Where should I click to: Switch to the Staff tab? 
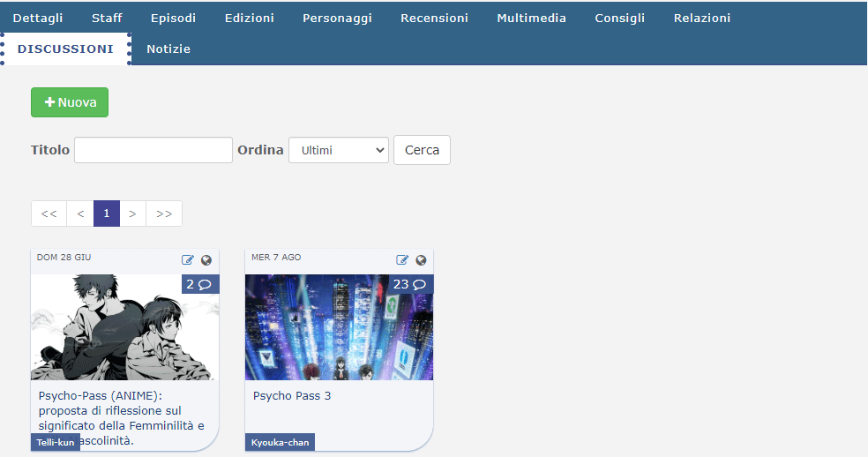click(x=107, y=18)
